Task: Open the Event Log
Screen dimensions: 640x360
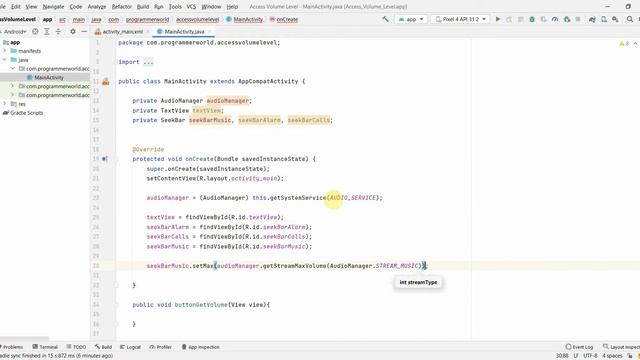Action: tap(579, 347)
